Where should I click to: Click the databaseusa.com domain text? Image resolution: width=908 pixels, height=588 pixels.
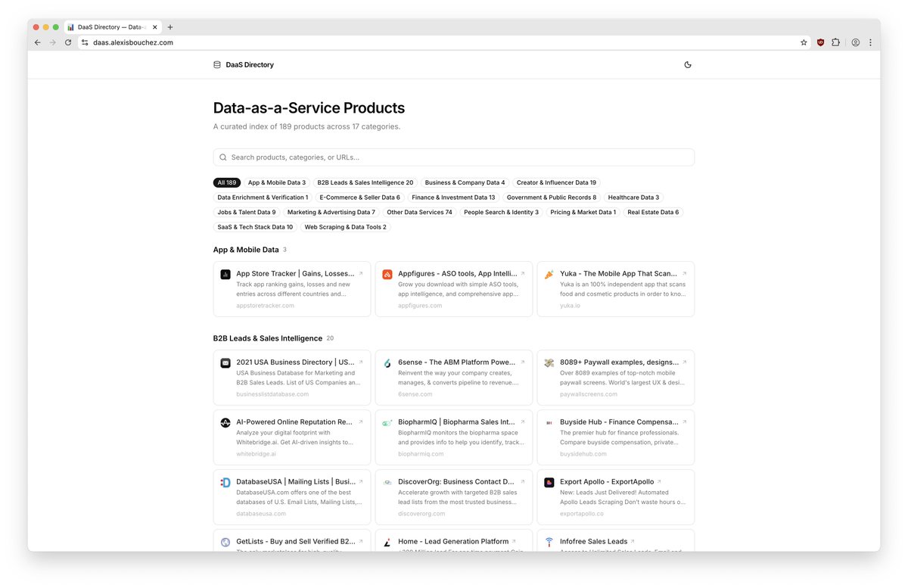(x=261, y=514)
